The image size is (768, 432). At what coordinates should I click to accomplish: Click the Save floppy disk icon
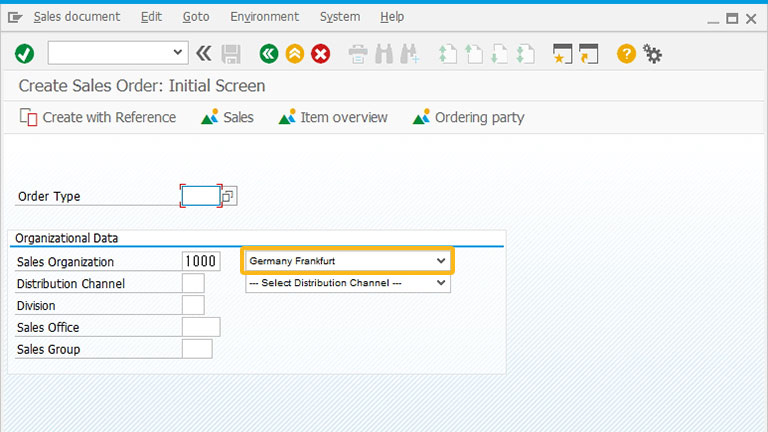231,54
